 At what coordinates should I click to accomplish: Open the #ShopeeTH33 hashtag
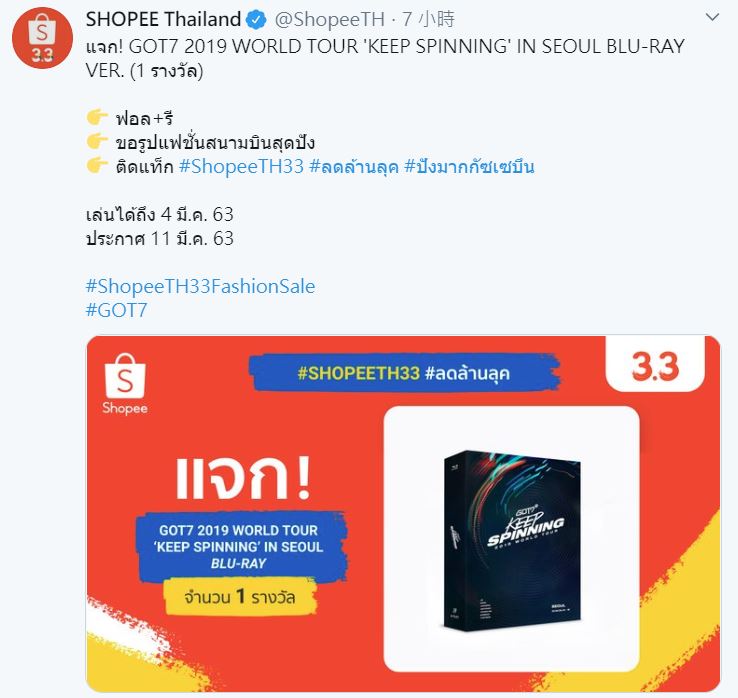241,167
